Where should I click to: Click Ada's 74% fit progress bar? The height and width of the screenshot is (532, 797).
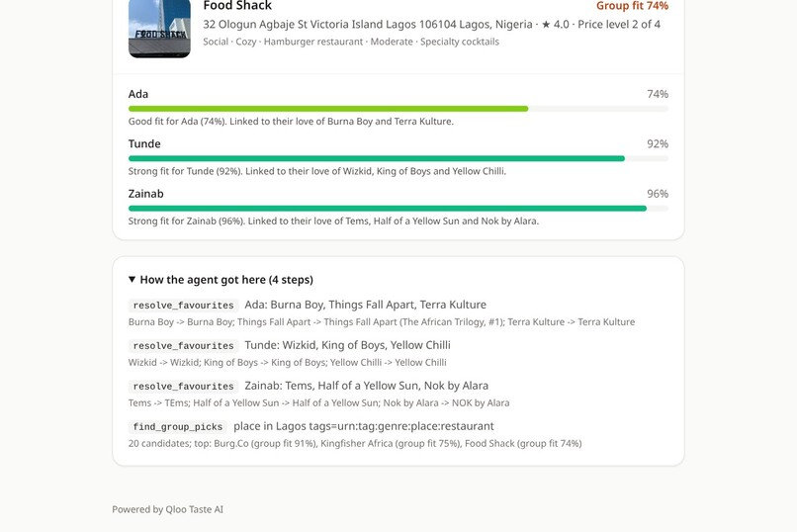pos(398,109)
